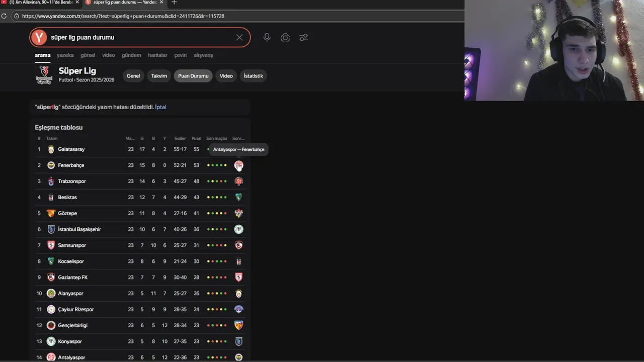Click the Puan column header
Image resolution: width=644 pixels, height=362 pixels.
coord(196,138)
